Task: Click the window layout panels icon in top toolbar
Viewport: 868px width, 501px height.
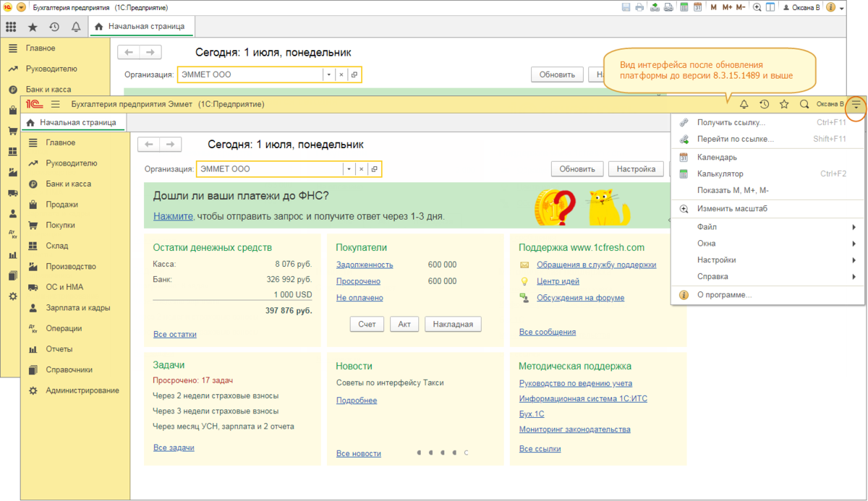Action: pos(770,7)
